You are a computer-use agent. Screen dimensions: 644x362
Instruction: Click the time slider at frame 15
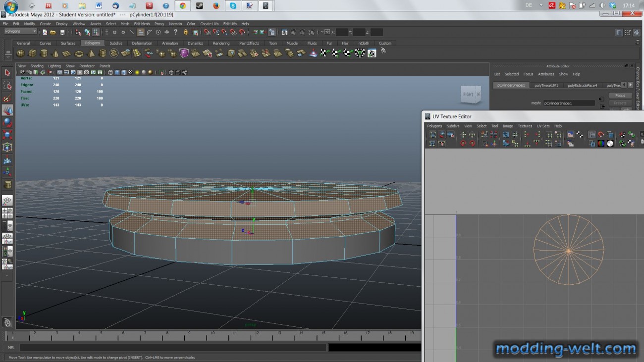(x=323, y=335)
